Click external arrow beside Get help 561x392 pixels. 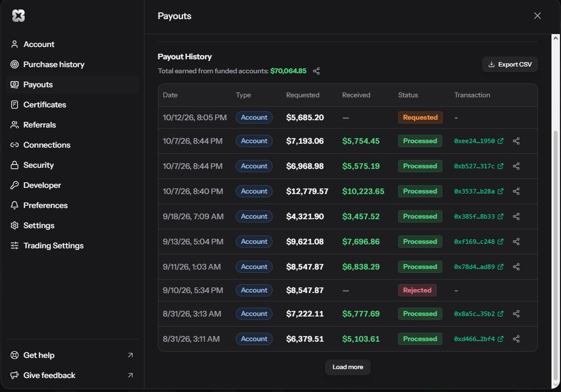[130, 355]
